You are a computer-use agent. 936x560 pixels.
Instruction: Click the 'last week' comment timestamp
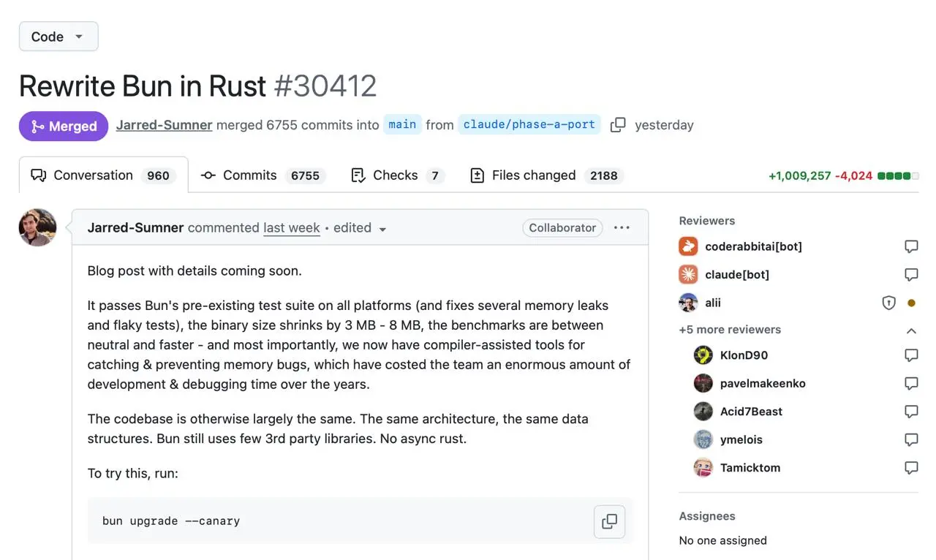point(292,227)
